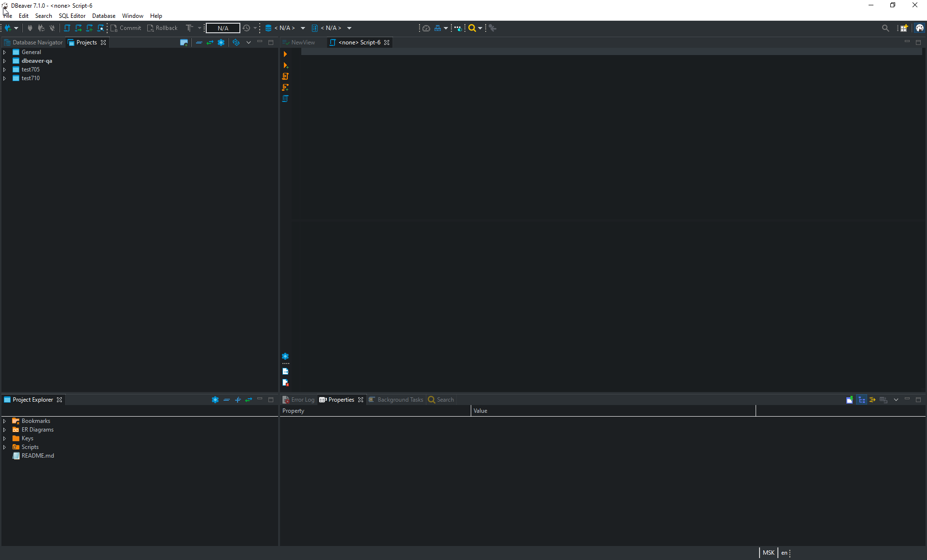The image size is (927, 560).
Task: Toggle link with editor in Projects panel
Action: (210, 42)
